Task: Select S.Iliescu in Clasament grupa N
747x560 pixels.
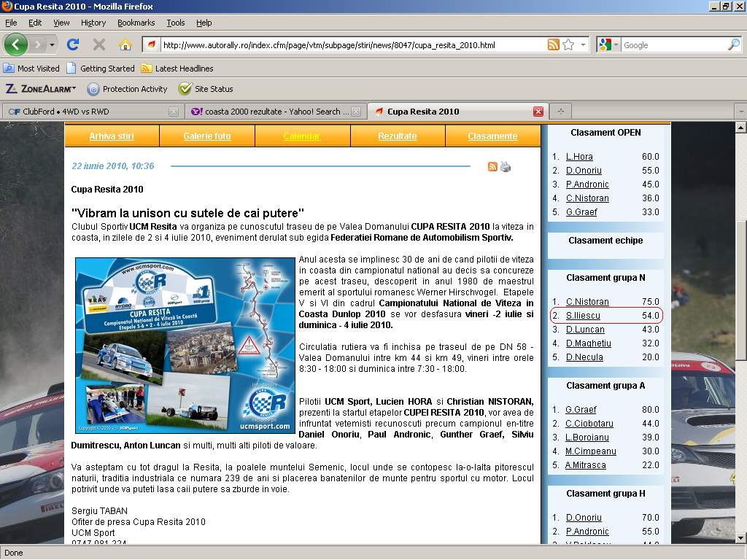Action: 583,316
